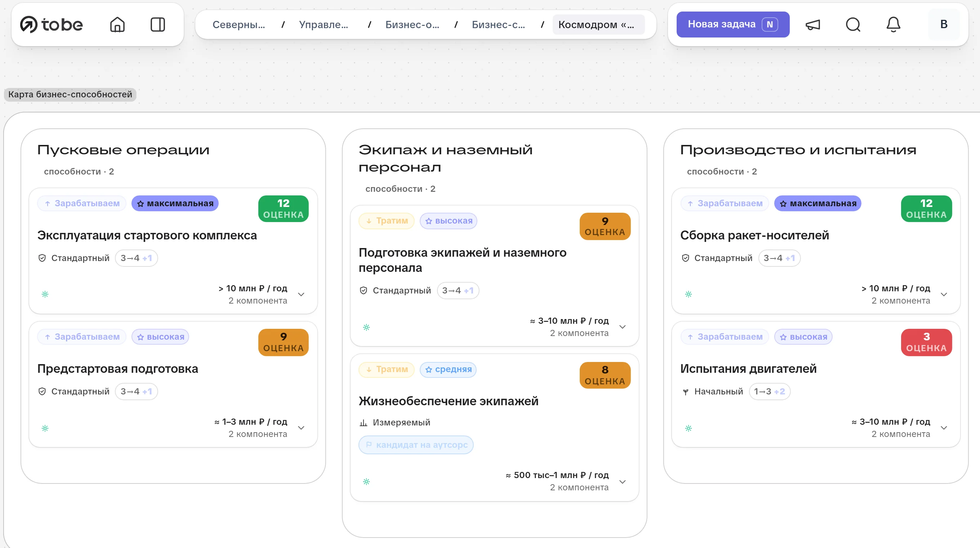980x548 pixels.
Task: Click score badge 8 on Жизнеобеспечение экипажей
Action: pyautogui.click(x=605, y=375)
